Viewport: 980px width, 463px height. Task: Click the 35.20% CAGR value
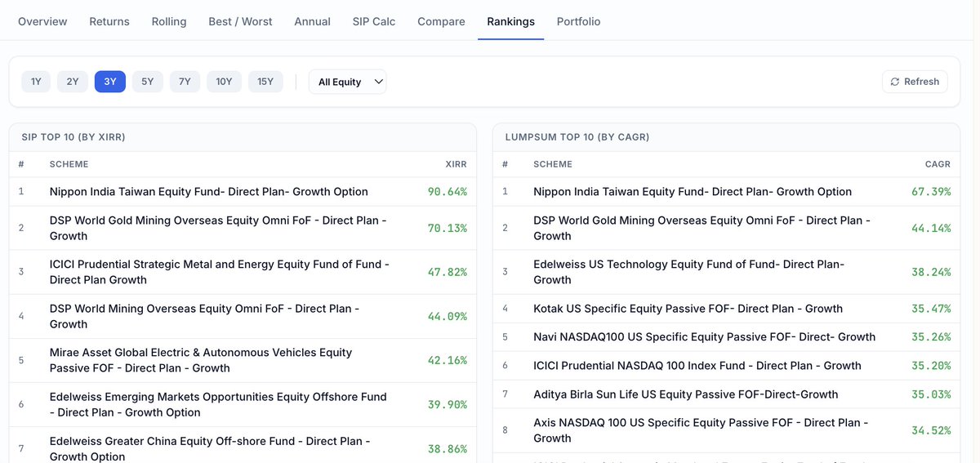[931, 366]
